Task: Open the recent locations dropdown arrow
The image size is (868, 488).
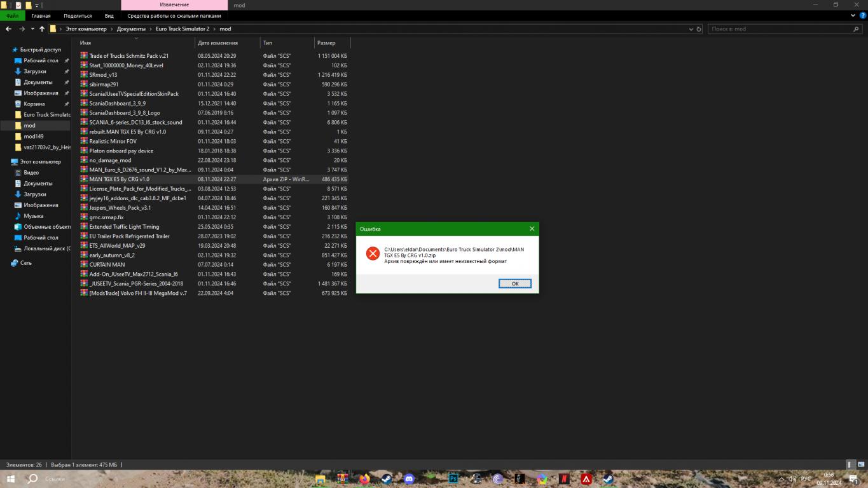Action: (x=32, y=29)
